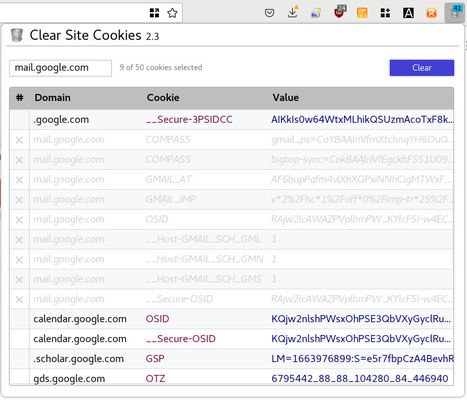Image resolution: width=467 pixels, height=400 pixels.
Task: Bookmark this page with the star icon
Action: pyautogui.click(x=172, y=13)
